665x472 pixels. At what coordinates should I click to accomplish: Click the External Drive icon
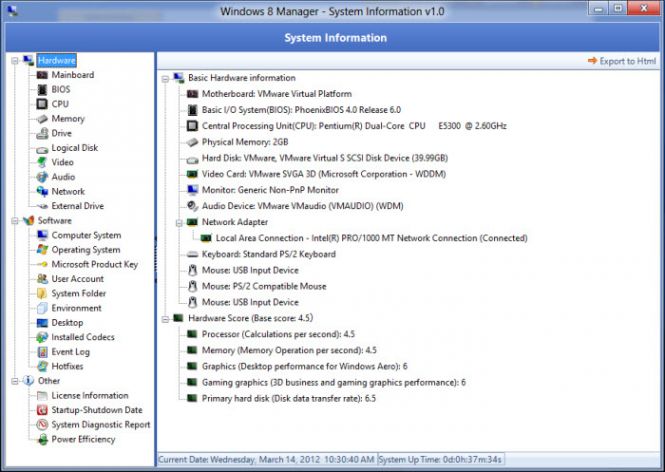pos(42,207)
